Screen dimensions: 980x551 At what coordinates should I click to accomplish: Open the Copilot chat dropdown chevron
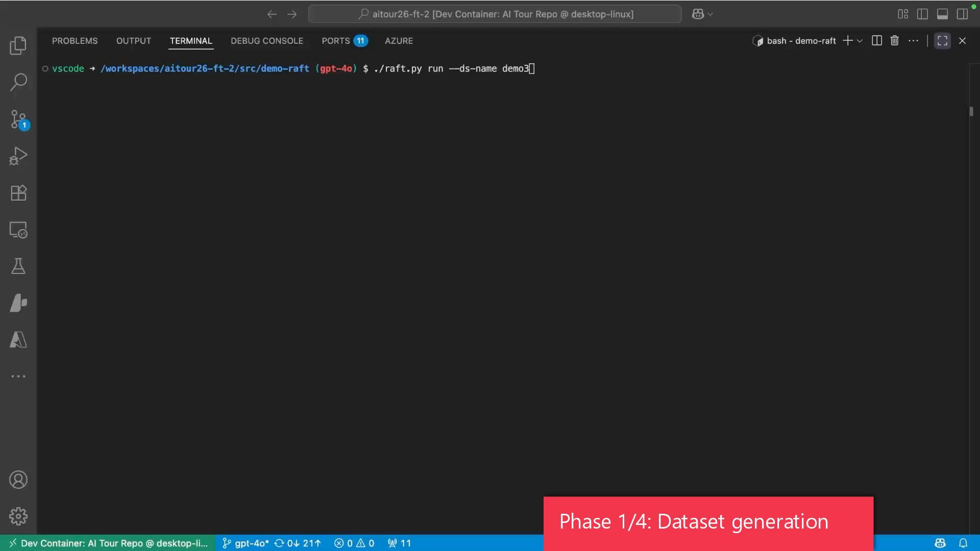[710, 14]
